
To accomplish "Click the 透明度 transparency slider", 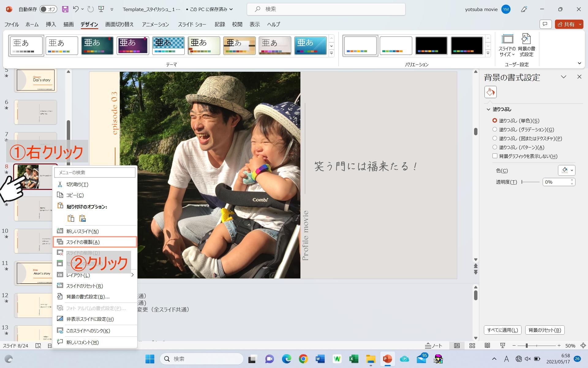I will [530, 182].
